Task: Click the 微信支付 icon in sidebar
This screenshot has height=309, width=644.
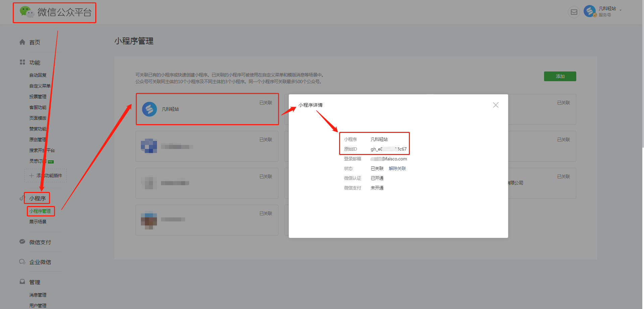Action: [22, 242]
